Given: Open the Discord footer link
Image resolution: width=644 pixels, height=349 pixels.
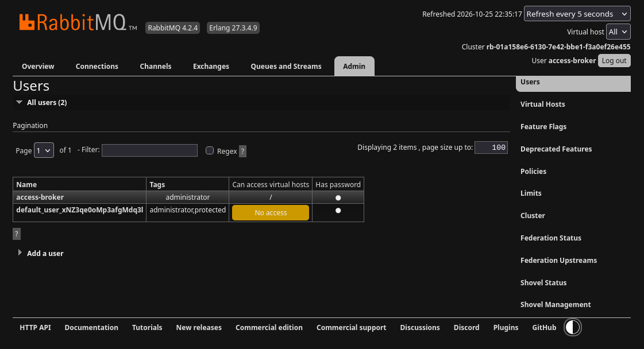Looking at the screenshot, I should click(466, 327).
